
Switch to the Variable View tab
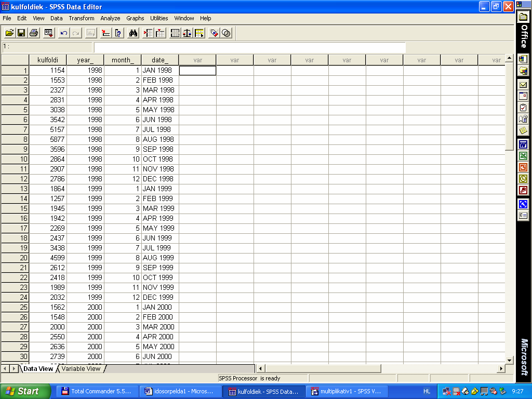pyautogui.click(x=81, y=368)
